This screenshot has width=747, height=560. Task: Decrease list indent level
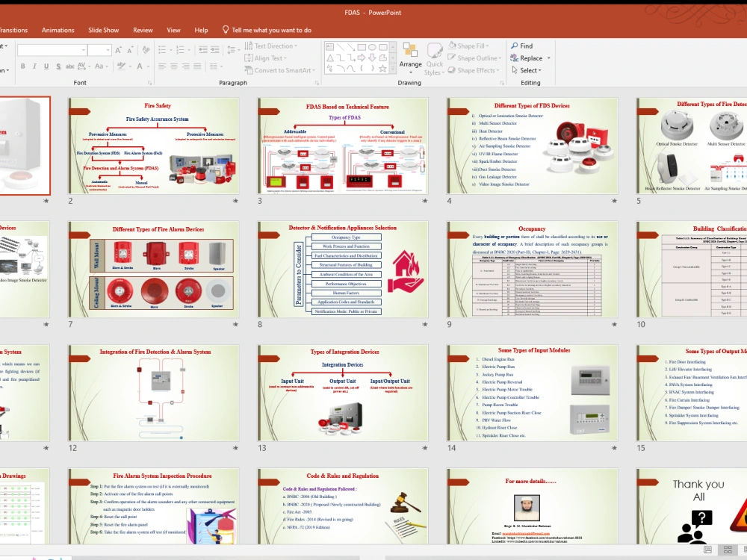(203, 49)
